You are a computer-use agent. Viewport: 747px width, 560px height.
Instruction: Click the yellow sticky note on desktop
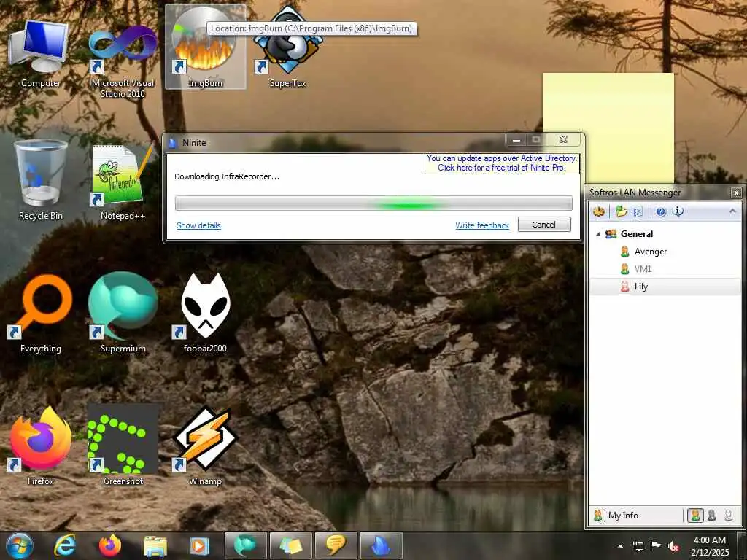click(608, 128)
